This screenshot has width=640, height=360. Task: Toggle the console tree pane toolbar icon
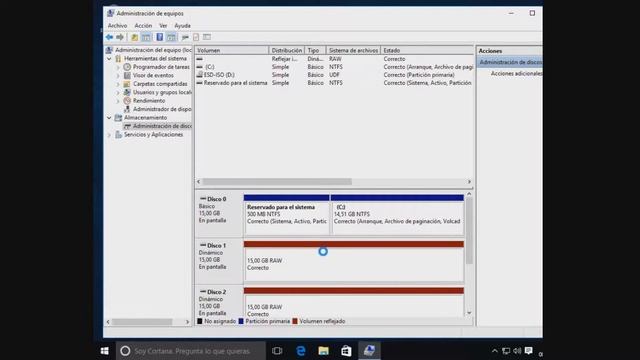tap(146, 37)
